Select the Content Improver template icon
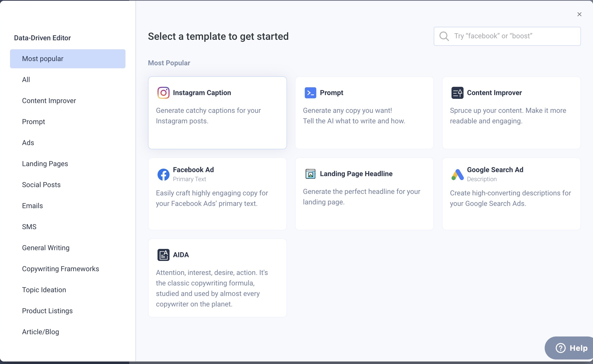 point(457,92)
